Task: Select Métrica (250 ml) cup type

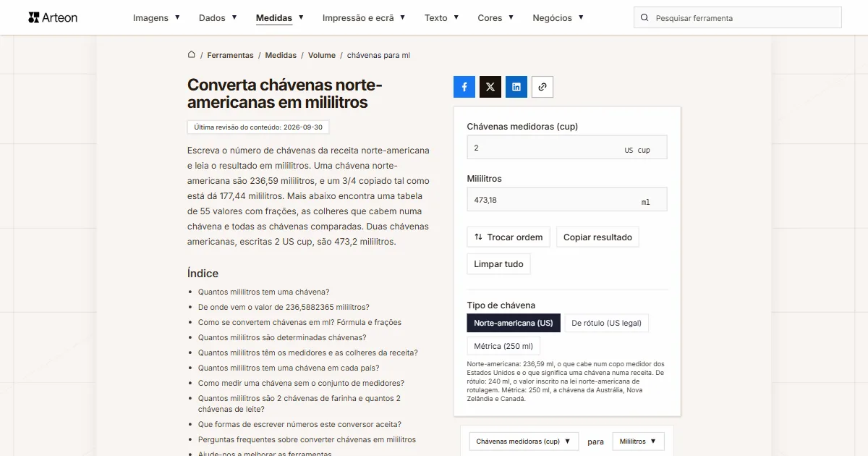Action: pos(504,346)
